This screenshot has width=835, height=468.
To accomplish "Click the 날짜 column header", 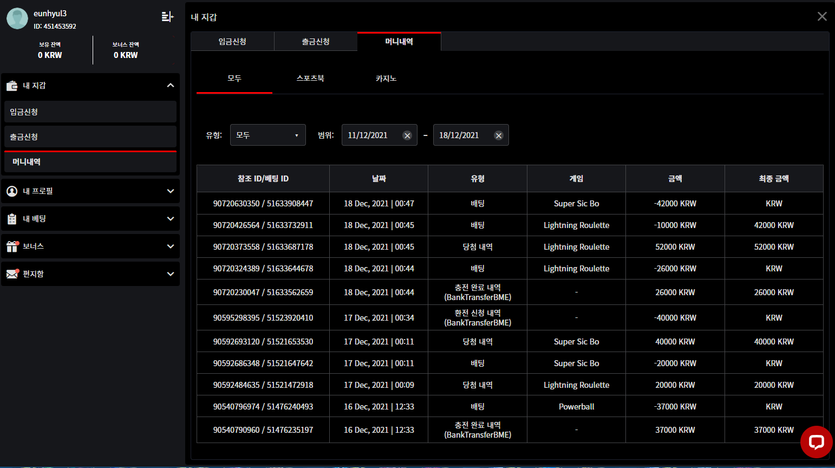I will point(379,179).
